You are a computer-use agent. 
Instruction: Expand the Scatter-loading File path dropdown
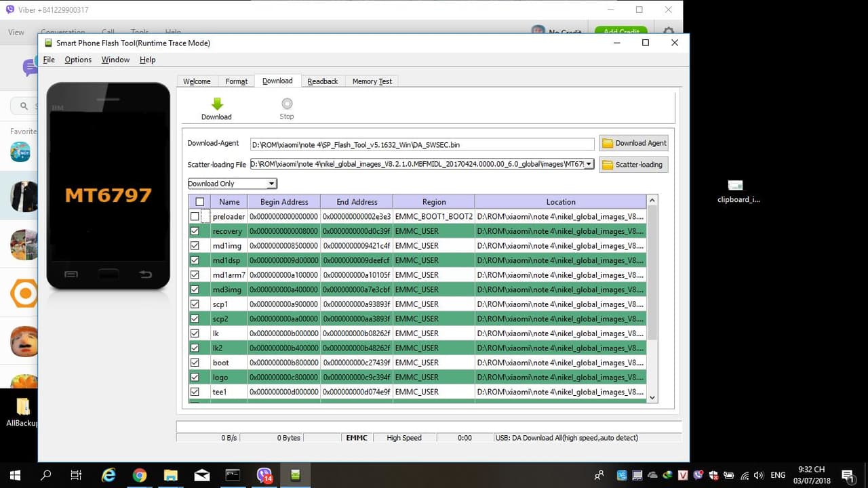[589, 164]
